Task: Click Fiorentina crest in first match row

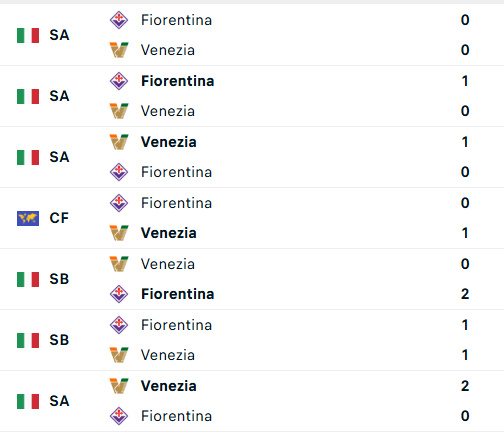Action: click(119, 20)
